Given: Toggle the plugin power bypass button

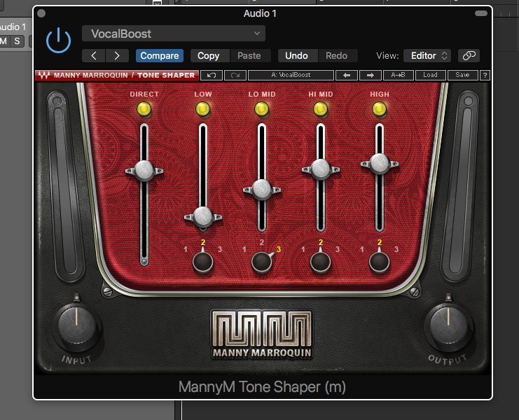Looking at the screenshot, I should 58,41.
